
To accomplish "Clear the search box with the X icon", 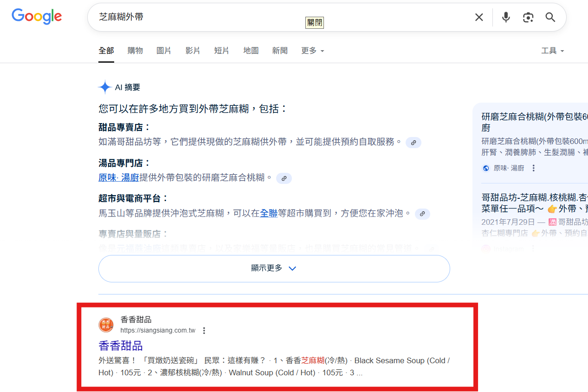I will tap(479, 17).
